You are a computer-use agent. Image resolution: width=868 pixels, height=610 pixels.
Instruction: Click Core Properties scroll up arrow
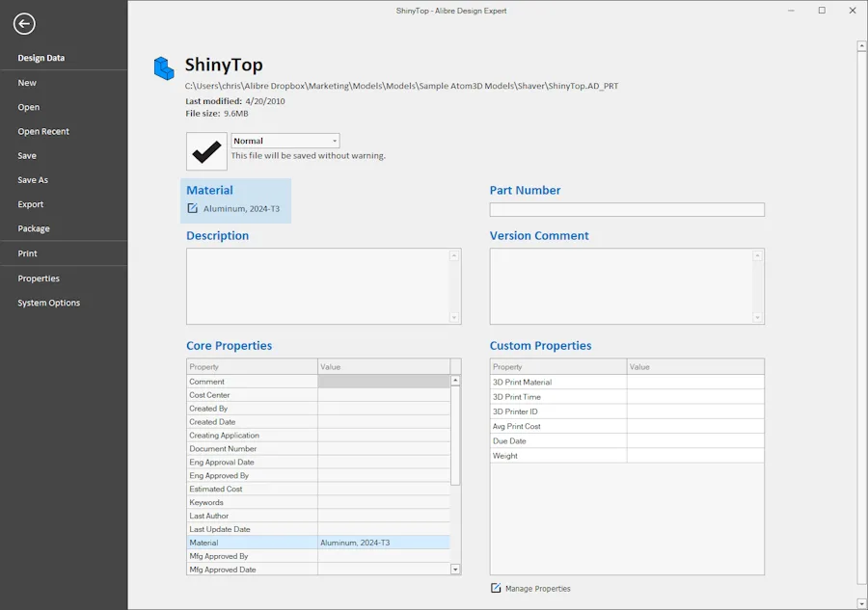pos(455,381)
